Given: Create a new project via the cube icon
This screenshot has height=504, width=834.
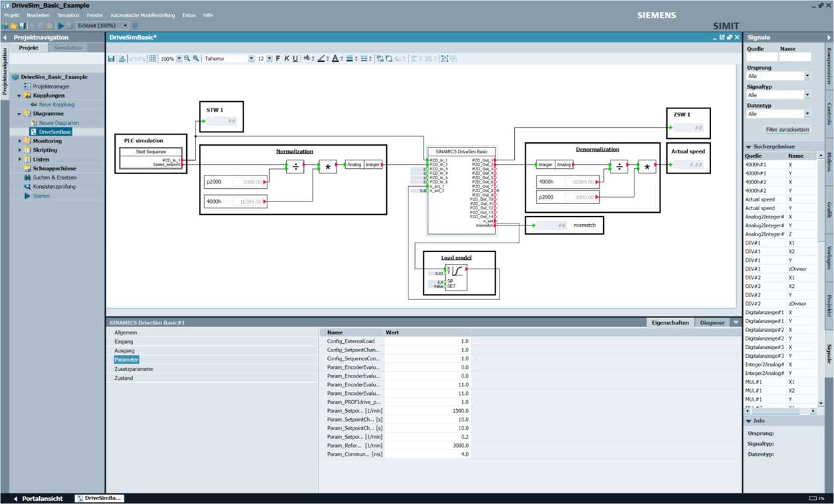Looking at the screenshot, I should coord(6,26).
